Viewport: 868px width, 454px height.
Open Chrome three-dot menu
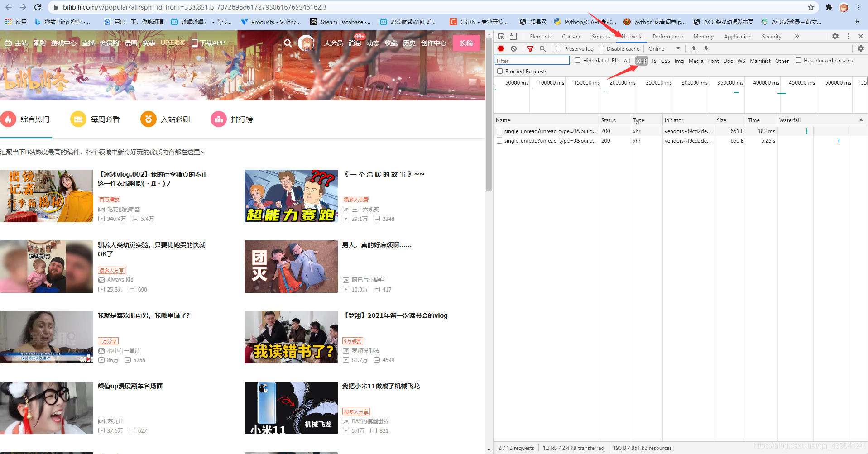click(x=858, y=7)
